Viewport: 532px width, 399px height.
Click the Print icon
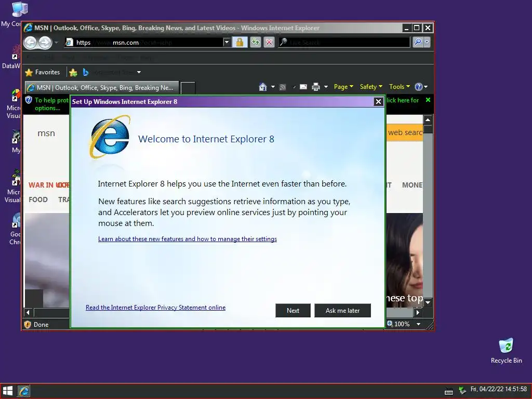(316, 87)
